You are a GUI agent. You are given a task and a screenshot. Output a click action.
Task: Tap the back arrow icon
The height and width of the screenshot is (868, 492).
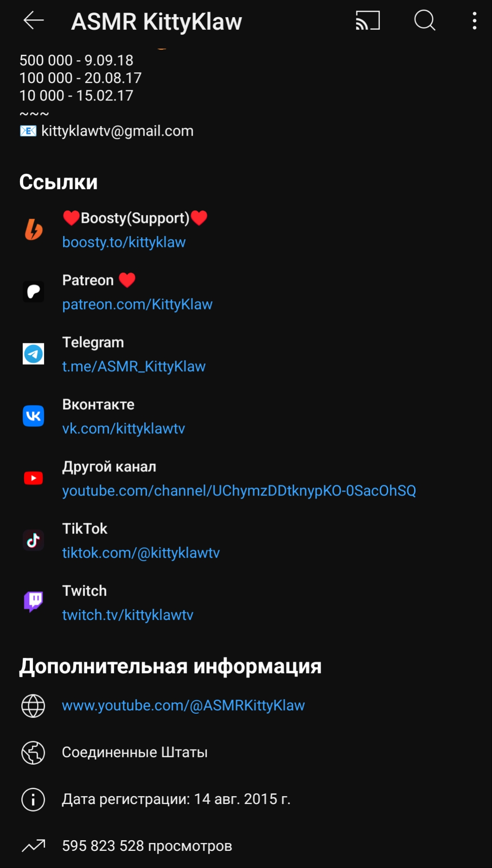point(33,20)
